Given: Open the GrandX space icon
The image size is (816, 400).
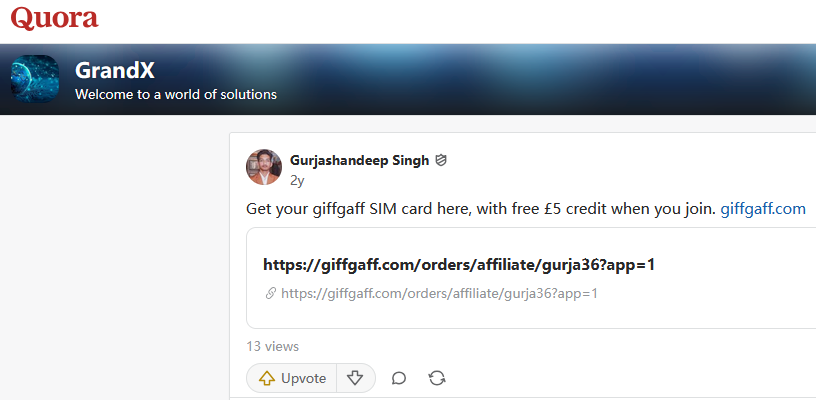Looking at the screenshot, I should point(35,79).
